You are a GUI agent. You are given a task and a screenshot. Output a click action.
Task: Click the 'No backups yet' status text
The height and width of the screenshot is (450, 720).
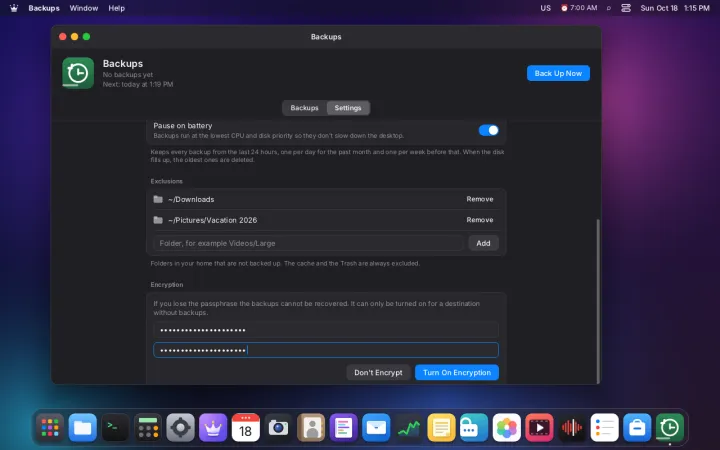coord(128,74)
